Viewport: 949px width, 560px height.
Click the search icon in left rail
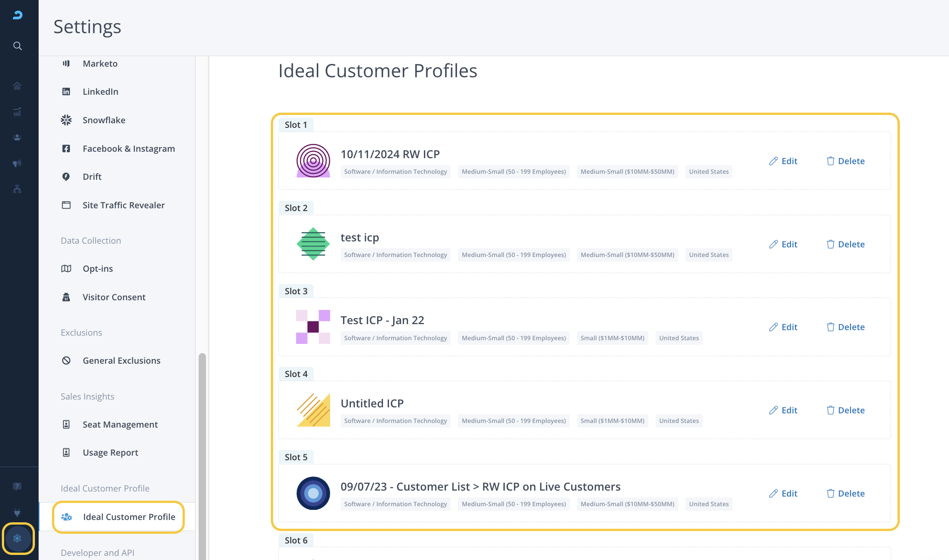point(17,46)
